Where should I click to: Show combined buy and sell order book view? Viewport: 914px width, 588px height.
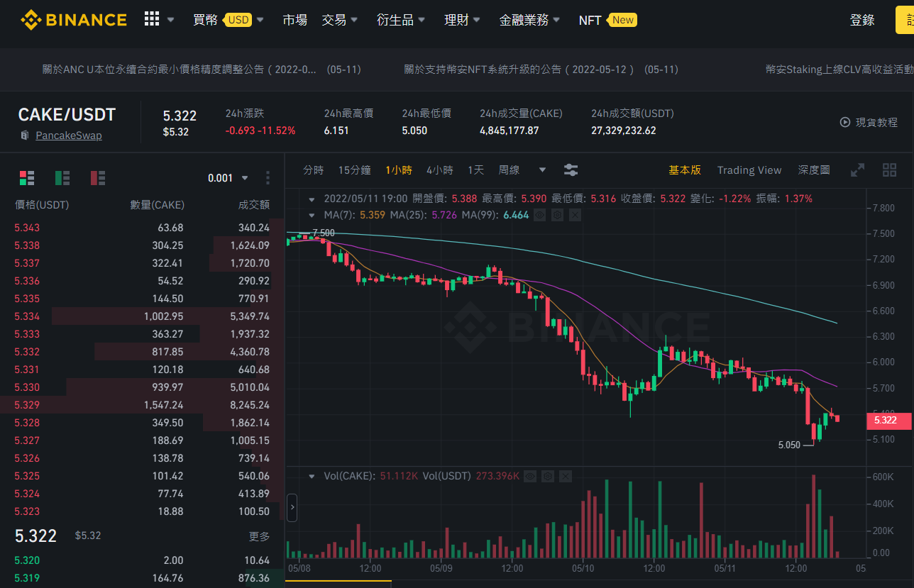click(x=27, y=178)
